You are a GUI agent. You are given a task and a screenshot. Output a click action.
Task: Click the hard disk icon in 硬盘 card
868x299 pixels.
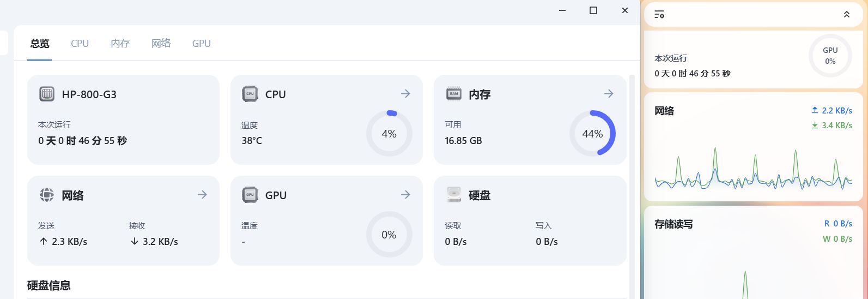click(453, 195)
